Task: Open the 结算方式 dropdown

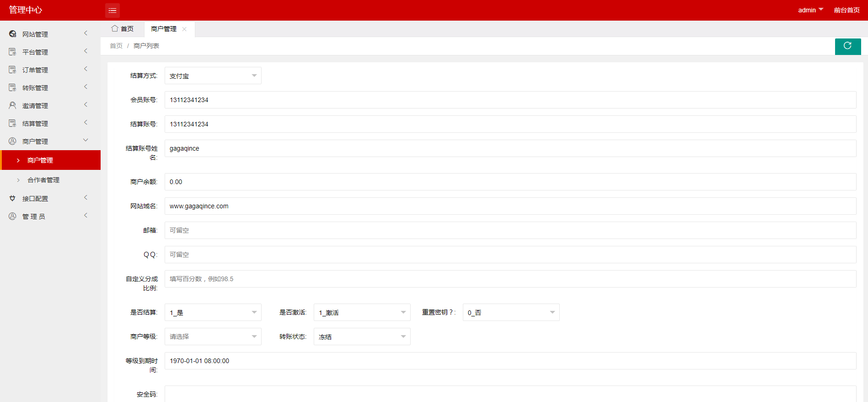Action: click(213, 76)
